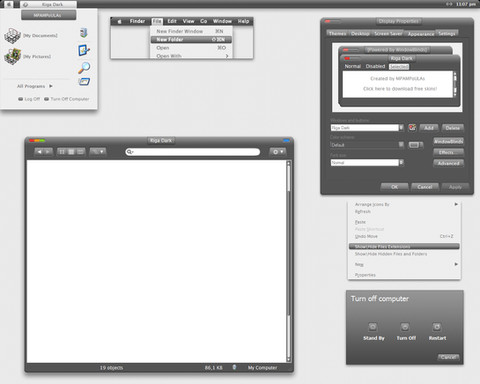Screen dimensions: 480x384
Task: Open the My Documents icon
Action: point(12,36)
